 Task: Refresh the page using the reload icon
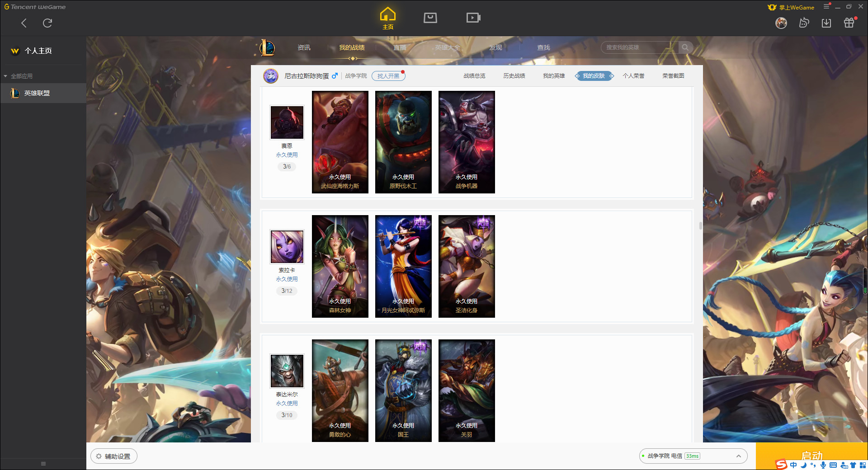point(47,23)
